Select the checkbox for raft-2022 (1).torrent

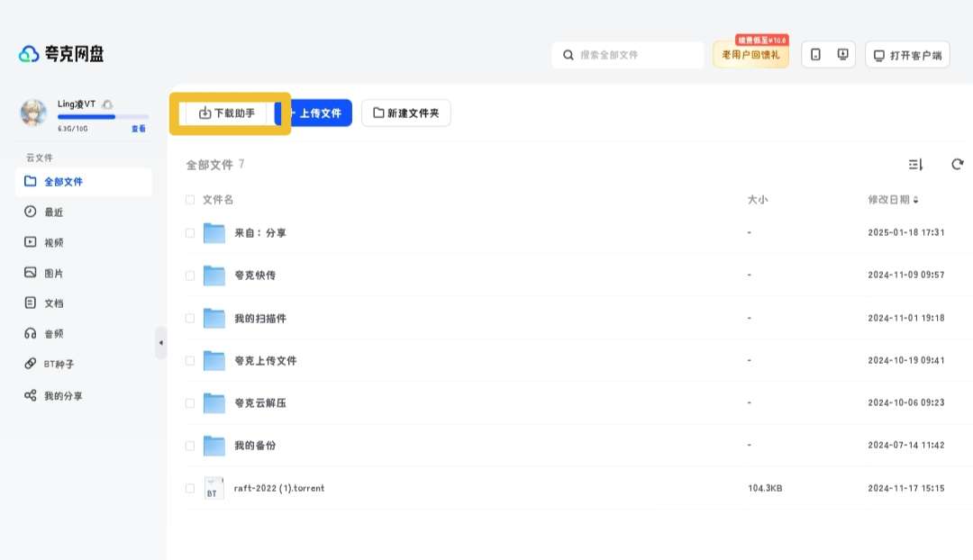[x=189, y=488]
